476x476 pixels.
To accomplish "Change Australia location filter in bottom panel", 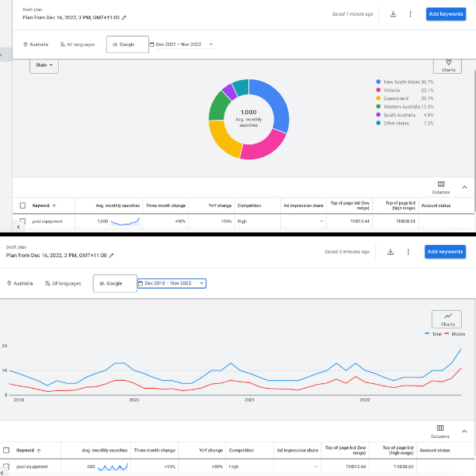I will click(x=20, y=283).
